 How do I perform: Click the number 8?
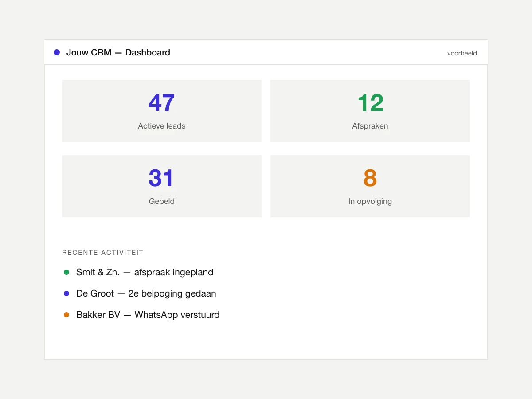[370, 178]
